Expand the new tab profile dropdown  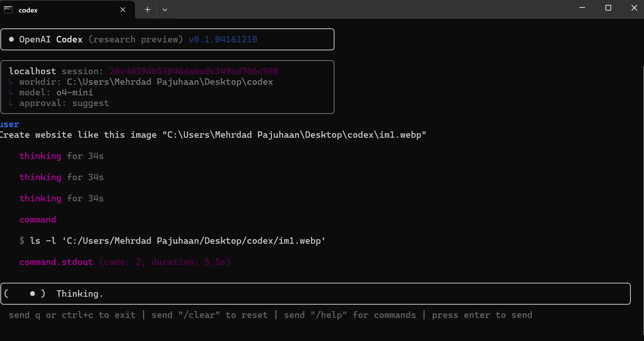[165, 10]
